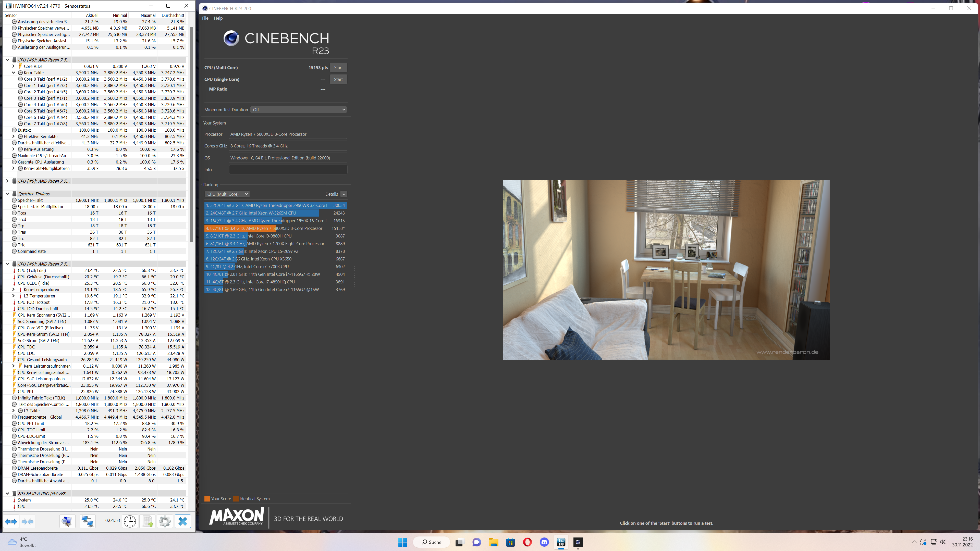Reset the sensor timer clock icon
980x551 pixels.
130,521
